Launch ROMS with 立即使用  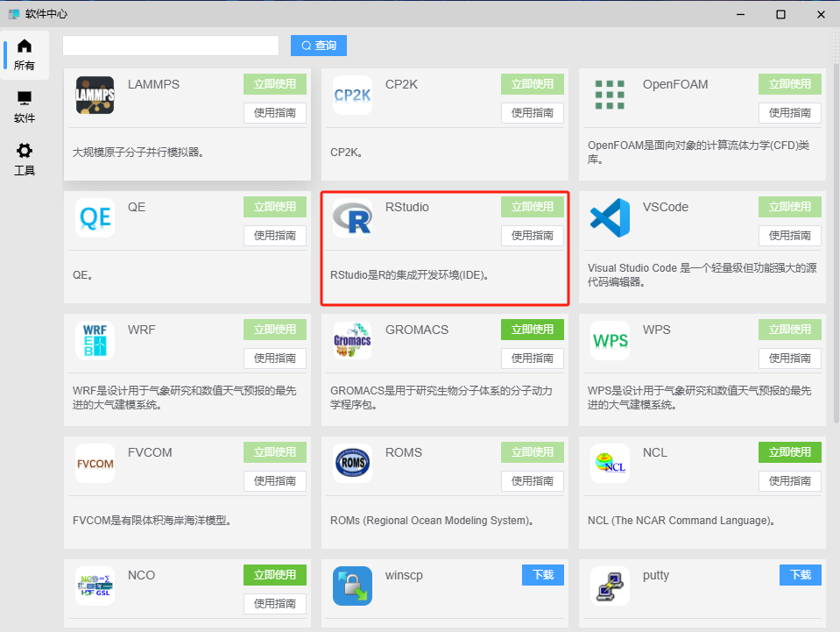click(533, 452)
